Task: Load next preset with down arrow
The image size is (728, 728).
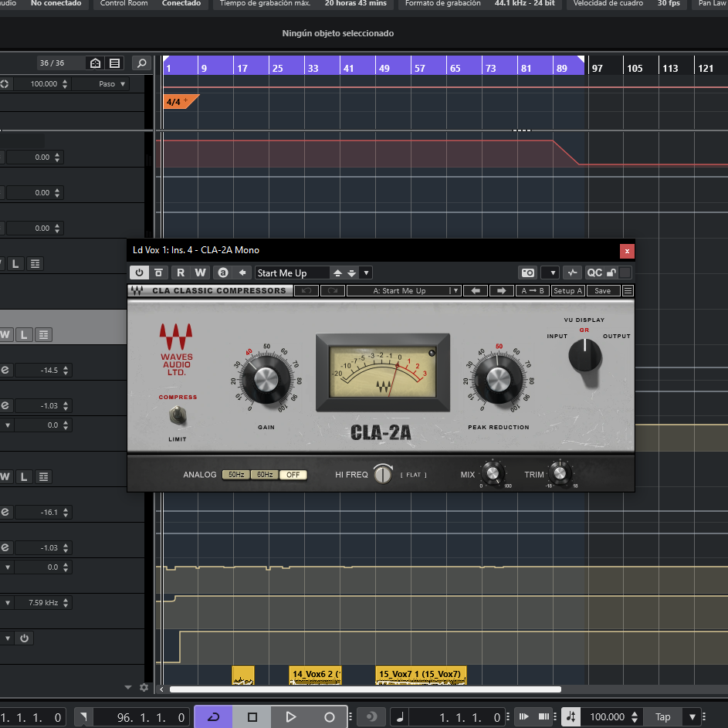Action: (x=352, y=273)
